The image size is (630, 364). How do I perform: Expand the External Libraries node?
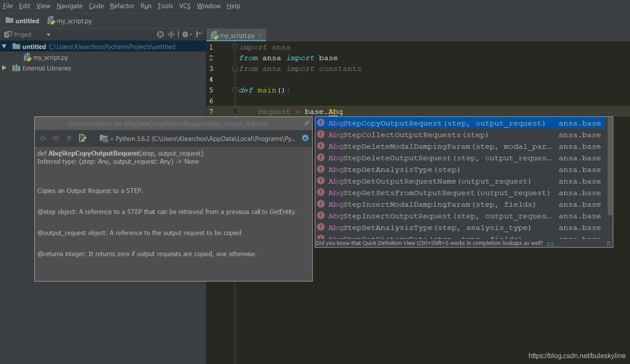click(4, 68)
